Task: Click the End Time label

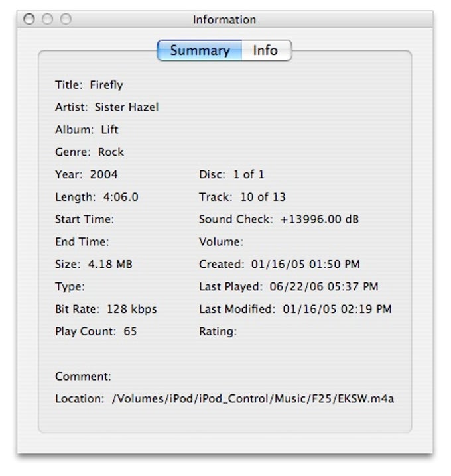Action: 82,242
